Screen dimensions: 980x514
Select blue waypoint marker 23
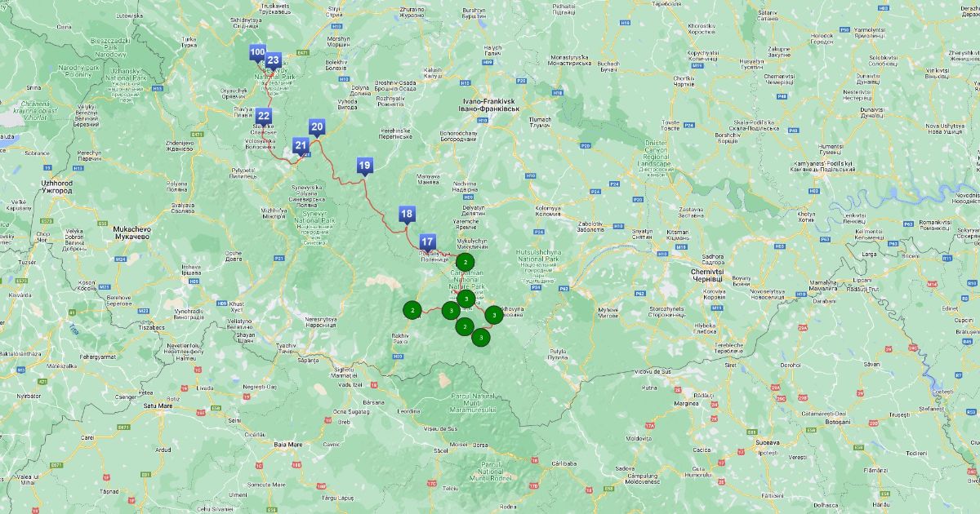(273, 60)
